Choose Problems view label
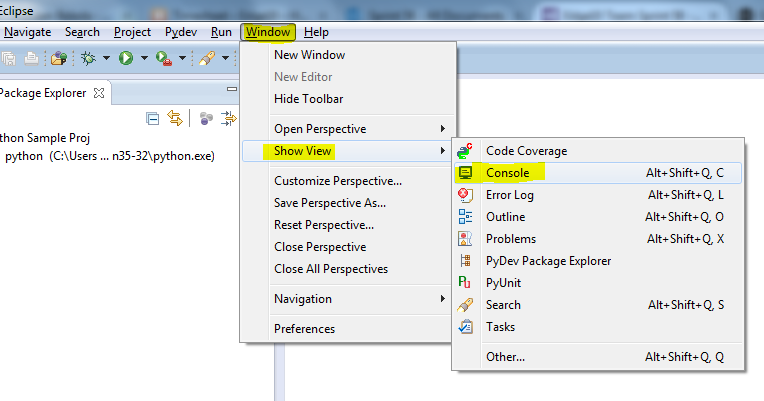The height and width of the screenshot is (401, 764). [x=511, y=239]
